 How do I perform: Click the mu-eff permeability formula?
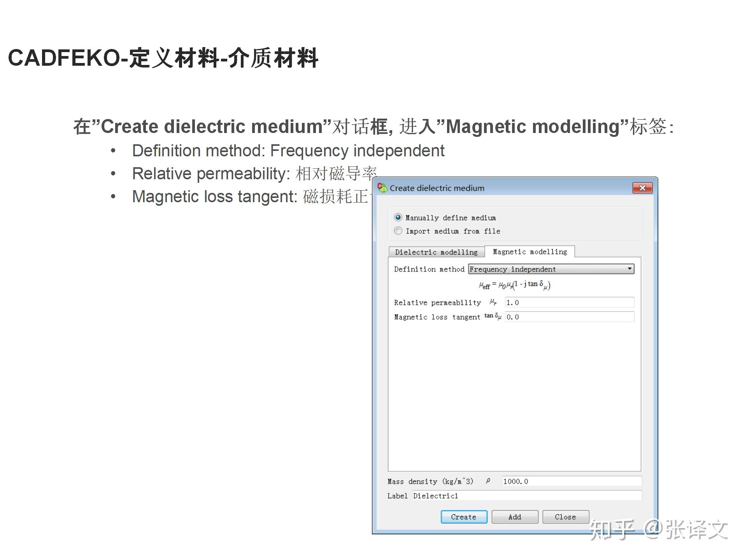click(x=514, y=285)
